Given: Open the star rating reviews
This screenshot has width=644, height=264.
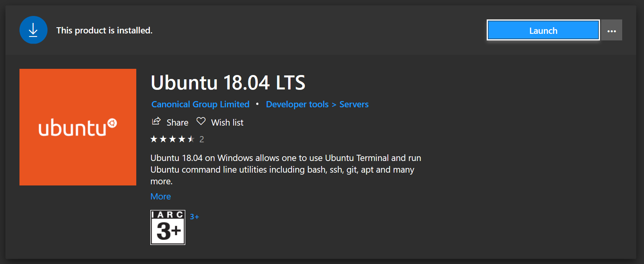Looking at the screenshot, I should click(x=172, y=139).
